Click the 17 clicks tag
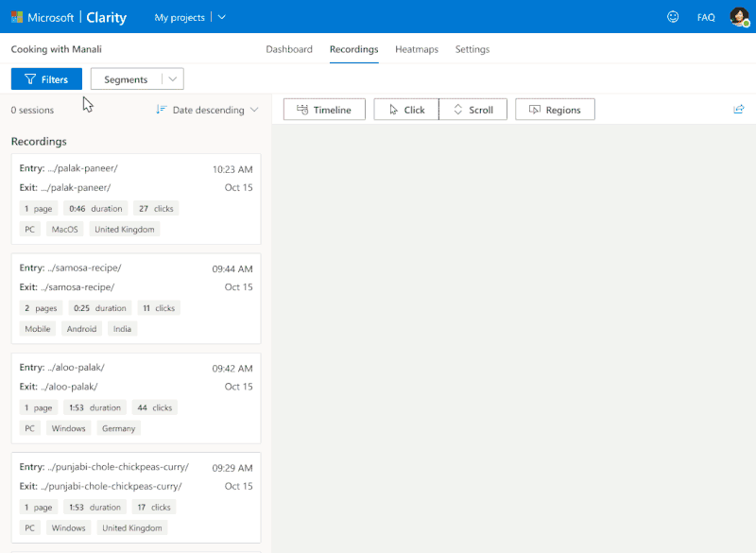Screen dimensions: 756x553 point(154,508)
